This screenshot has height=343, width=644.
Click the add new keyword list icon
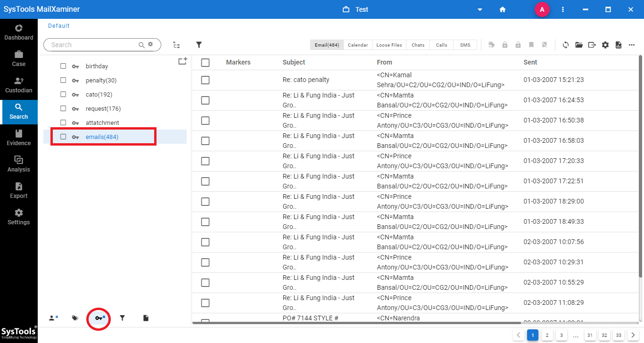pyautogui.click(x=182, y=61)
